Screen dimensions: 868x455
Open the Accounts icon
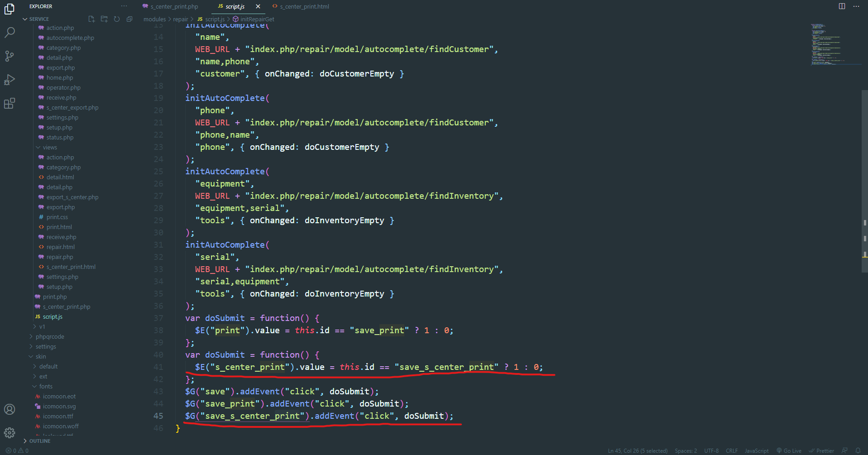click(10, 409)
